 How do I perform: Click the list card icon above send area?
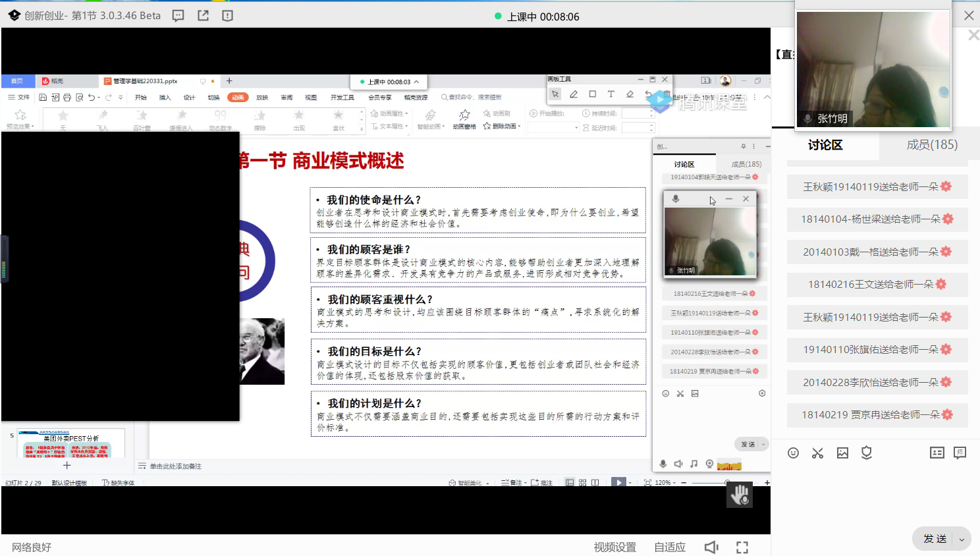(x=937, y=453)
